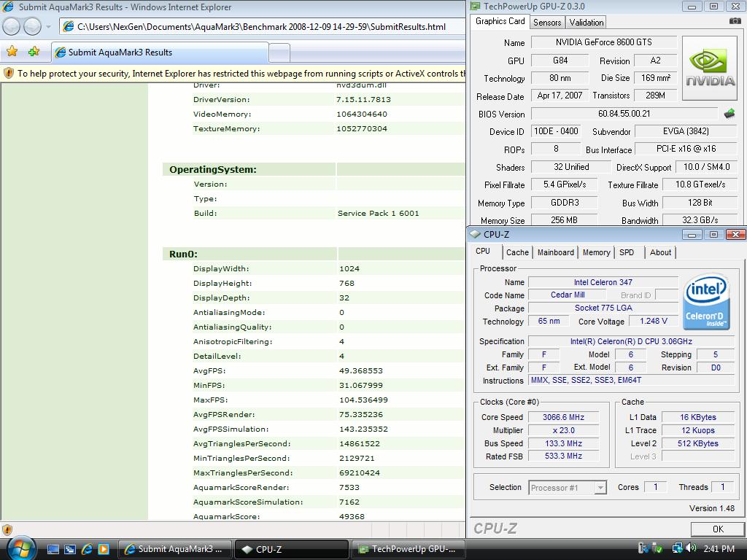Click the Subvendor field EVGA (3842)
Image resolution: width=747 pixels, height=560 pixels.
click(x=686, y=131)
